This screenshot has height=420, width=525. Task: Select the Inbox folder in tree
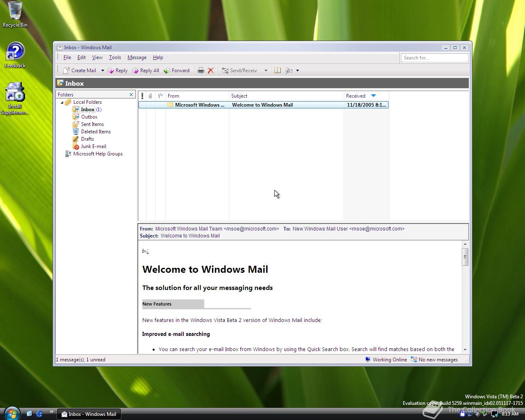pyautogui.click(x=87, y=110)
